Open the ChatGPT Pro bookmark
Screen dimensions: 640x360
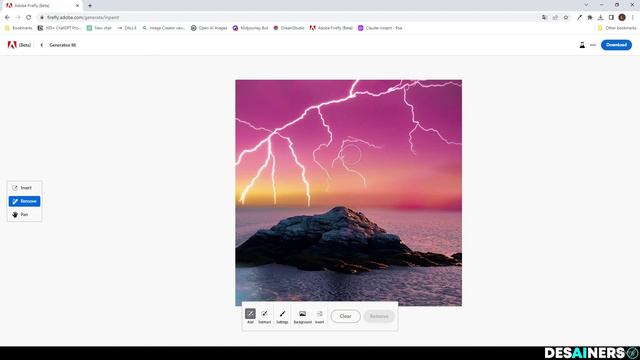(x=59, y=28)
